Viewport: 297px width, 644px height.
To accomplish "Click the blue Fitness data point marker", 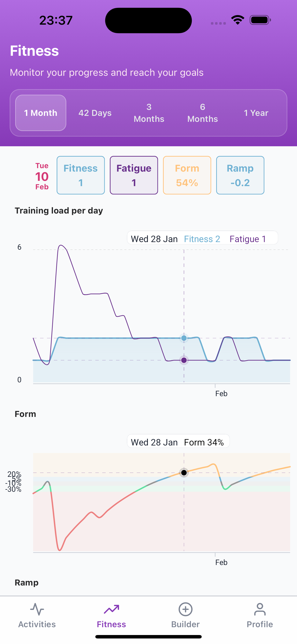I will 184,338.
